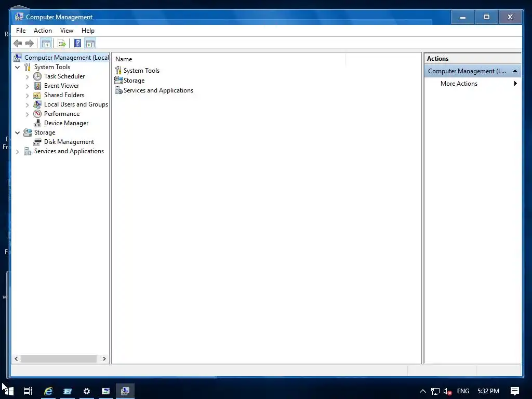
Task: Click the Forward arrow toolbar icon
Action: [x=30, y=44]
